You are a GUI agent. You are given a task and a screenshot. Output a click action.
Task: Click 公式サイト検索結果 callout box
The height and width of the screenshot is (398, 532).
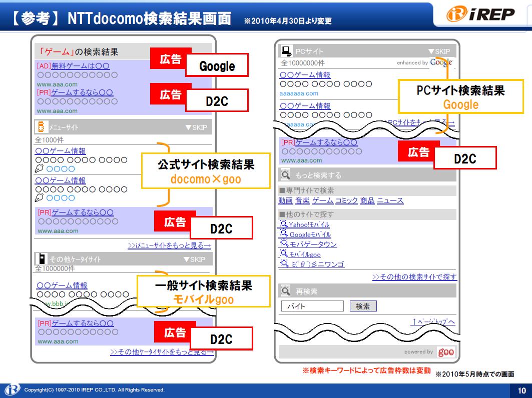coord(206,171)
